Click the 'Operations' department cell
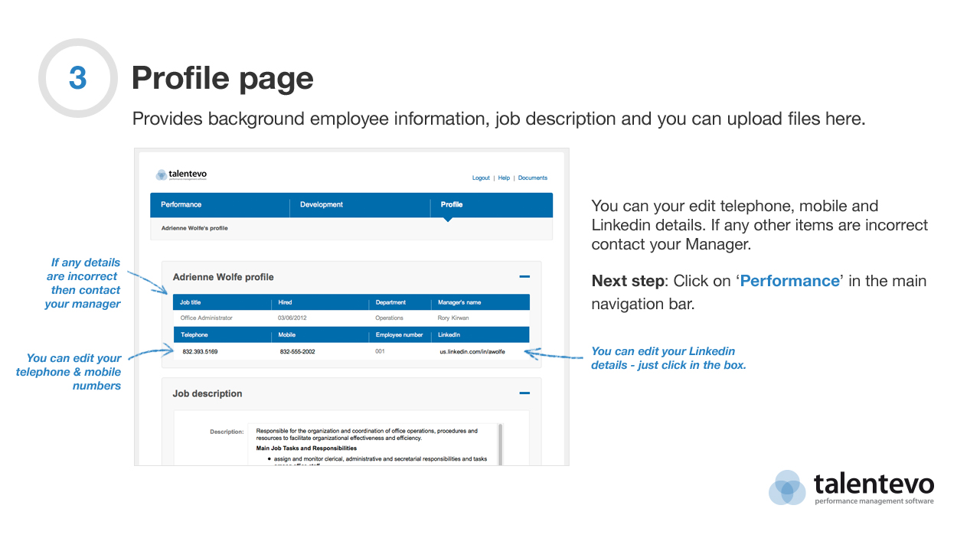 tap(389, 318)
